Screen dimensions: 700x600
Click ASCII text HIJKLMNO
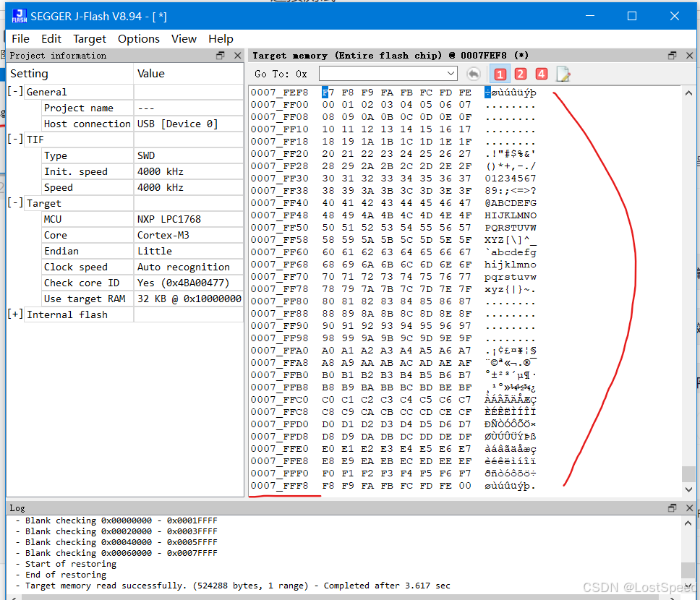click(511, 215)
